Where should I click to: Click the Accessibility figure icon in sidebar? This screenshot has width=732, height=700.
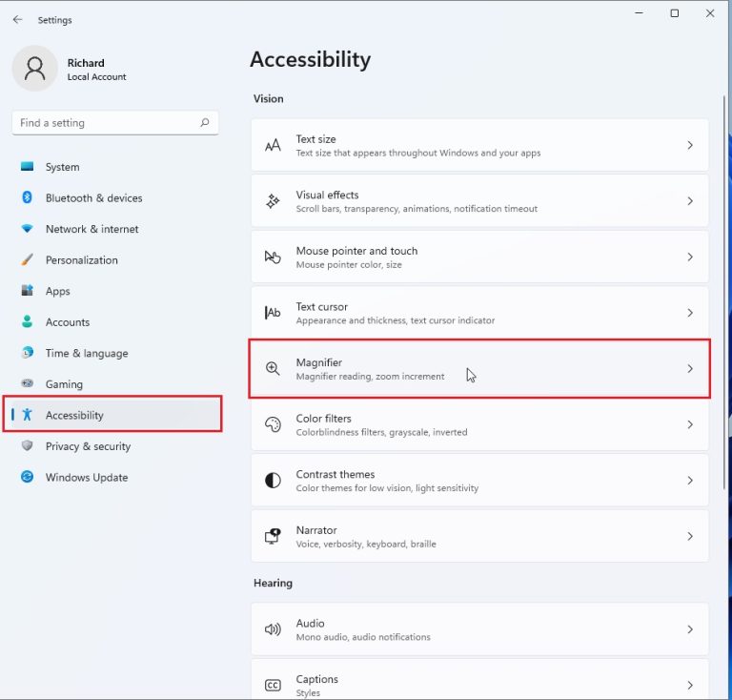pos(27,414)
